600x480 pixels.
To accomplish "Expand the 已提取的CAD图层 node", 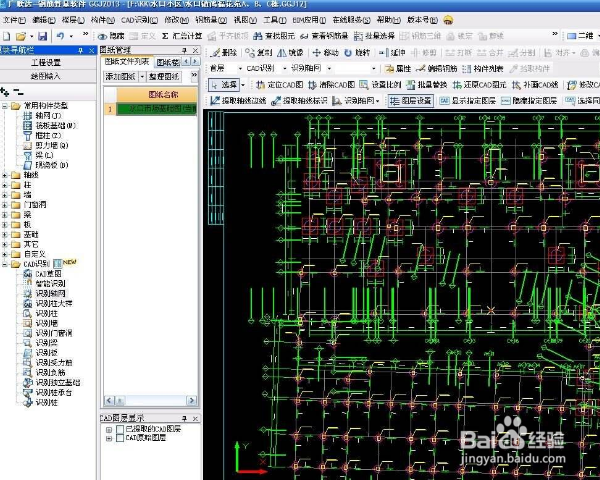I will tap(109, 429).
